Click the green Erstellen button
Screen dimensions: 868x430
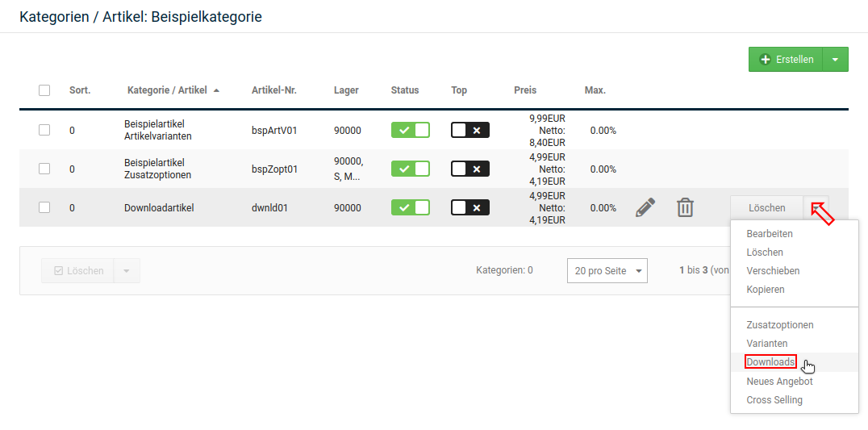coord(786,59)
